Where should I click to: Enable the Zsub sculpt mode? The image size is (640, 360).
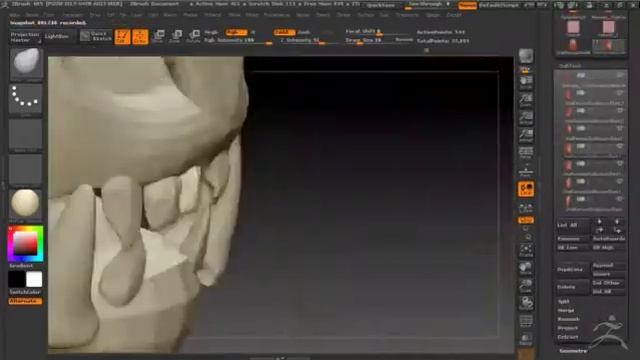304,32
